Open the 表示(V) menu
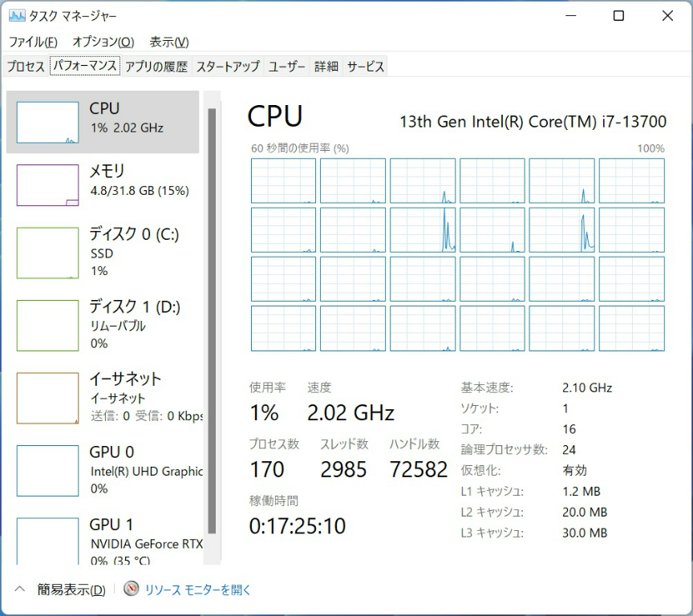 click(169, 42)
